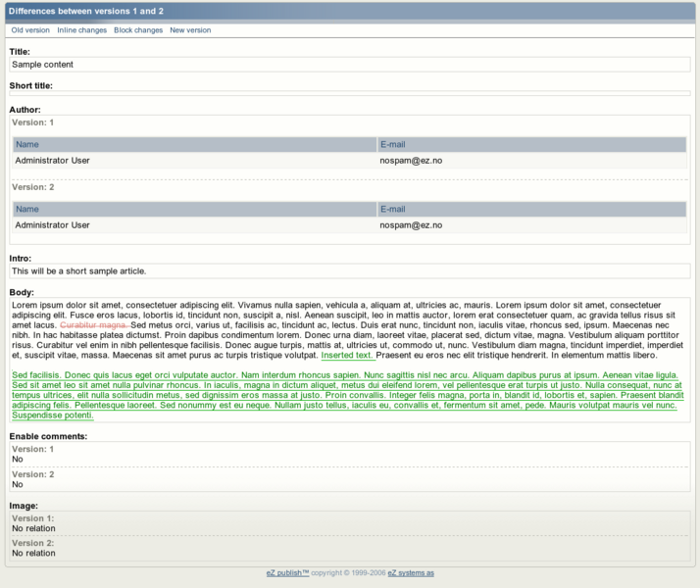Click the Intro field text

(x=349, y=271)
